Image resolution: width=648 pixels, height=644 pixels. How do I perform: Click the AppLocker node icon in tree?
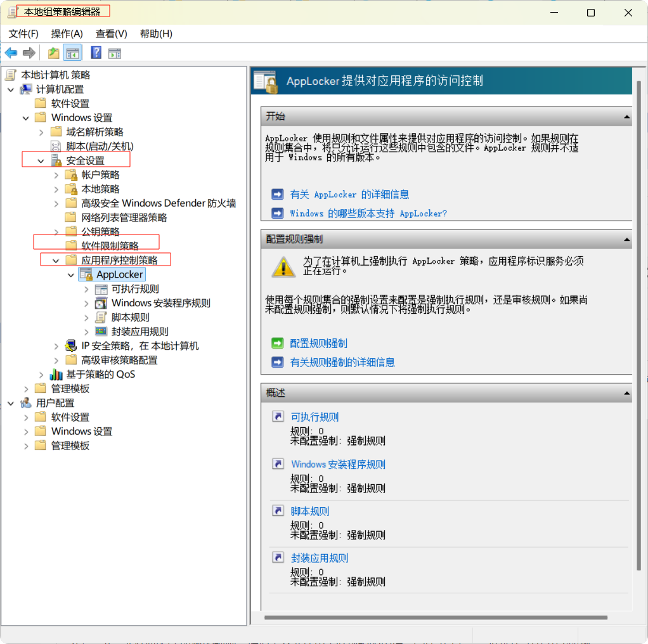[x=86, y=274]
